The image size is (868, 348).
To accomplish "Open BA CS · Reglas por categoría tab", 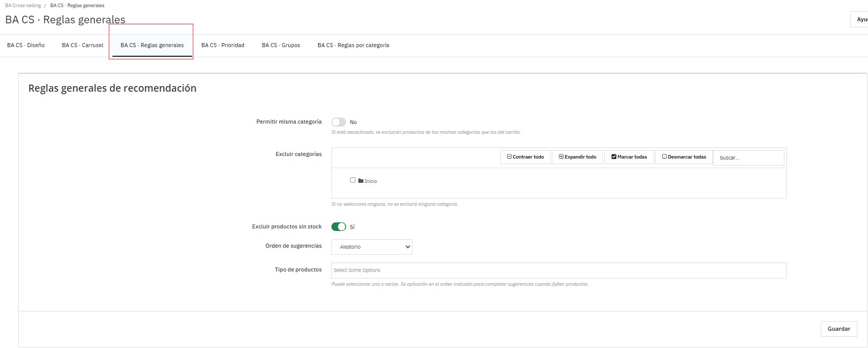I will point(353,46).
